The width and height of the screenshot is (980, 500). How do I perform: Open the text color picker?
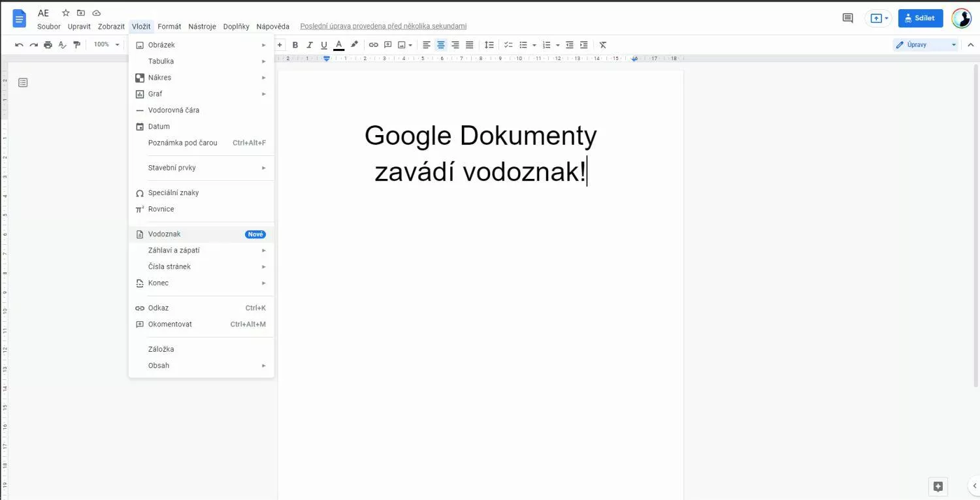[338, 45]
